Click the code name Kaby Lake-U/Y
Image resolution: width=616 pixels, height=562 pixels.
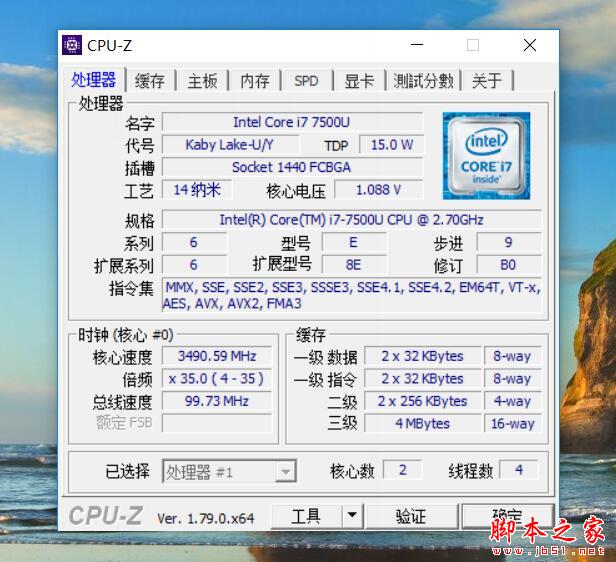[230, 145]
